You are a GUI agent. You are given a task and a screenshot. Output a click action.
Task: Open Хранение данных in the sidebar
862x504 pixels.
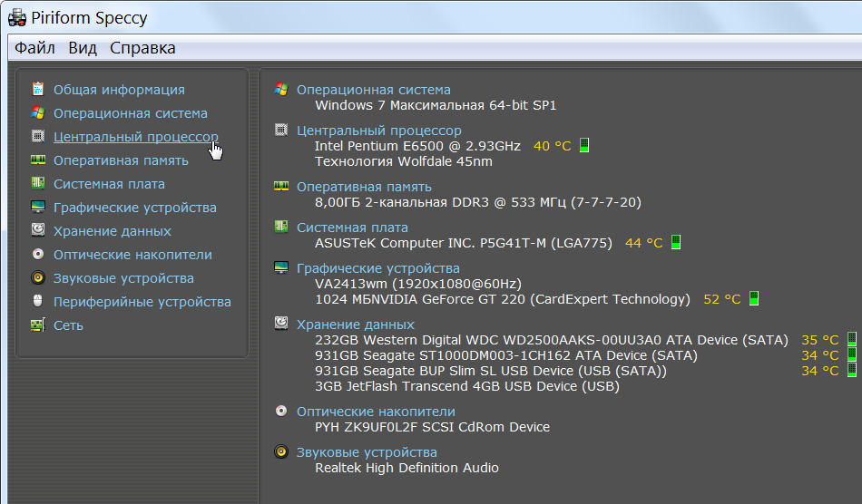pos(113,231)
